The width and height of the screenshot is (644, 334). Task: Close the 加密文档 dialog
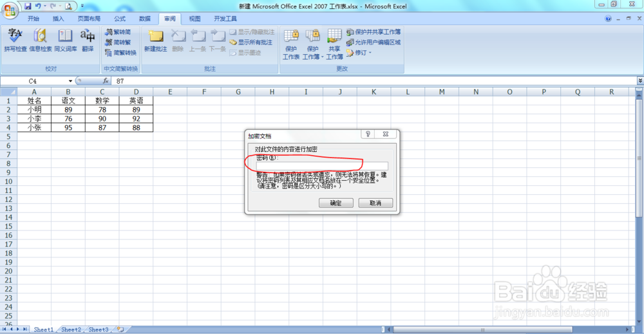click(386, 134)
